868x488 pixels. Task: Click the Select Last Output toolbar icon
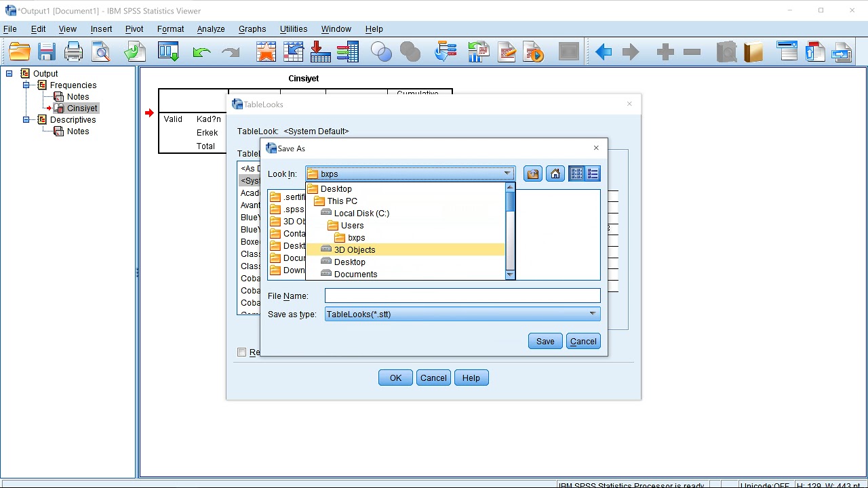[445, 52]
